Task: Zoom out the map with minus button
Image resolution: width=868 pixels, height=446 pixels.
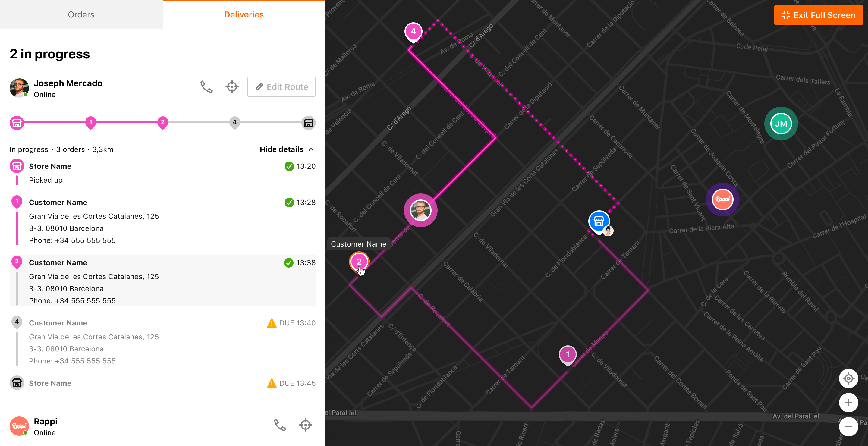Action: (848, 426)
